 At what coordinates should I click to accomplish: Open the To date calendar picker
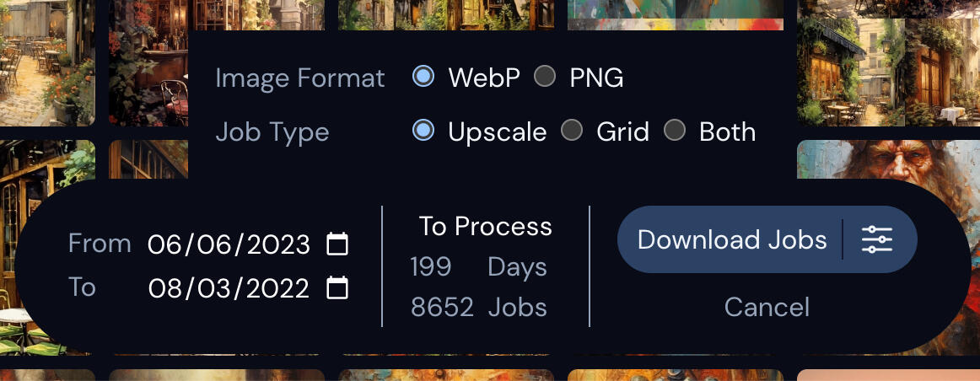337,288
